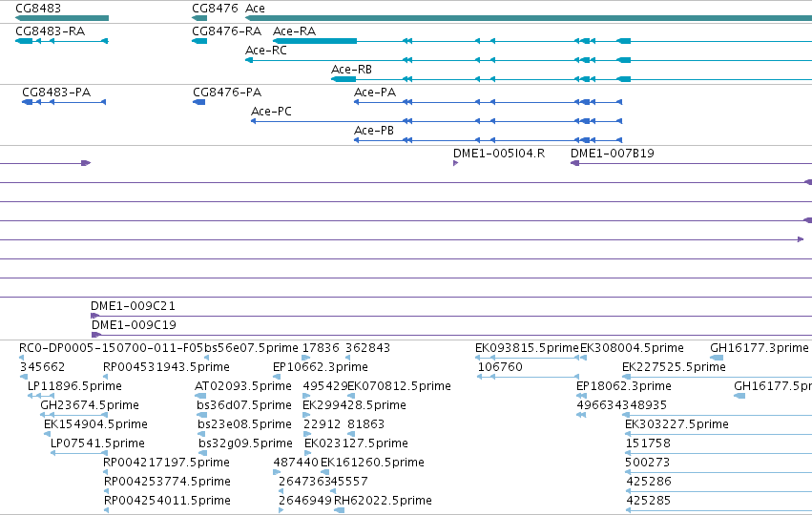Select the RH62022.5prime EST
Screen dimensions: 812x515
click(339, 510)
